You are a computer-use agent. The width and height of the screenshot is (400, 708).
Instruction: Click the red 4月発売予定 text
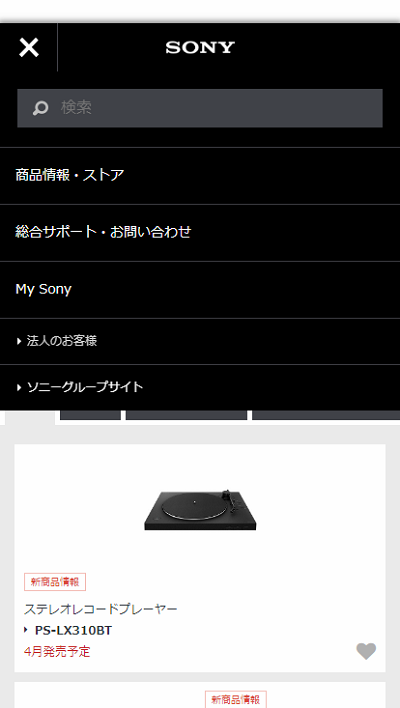click(57, 652)
